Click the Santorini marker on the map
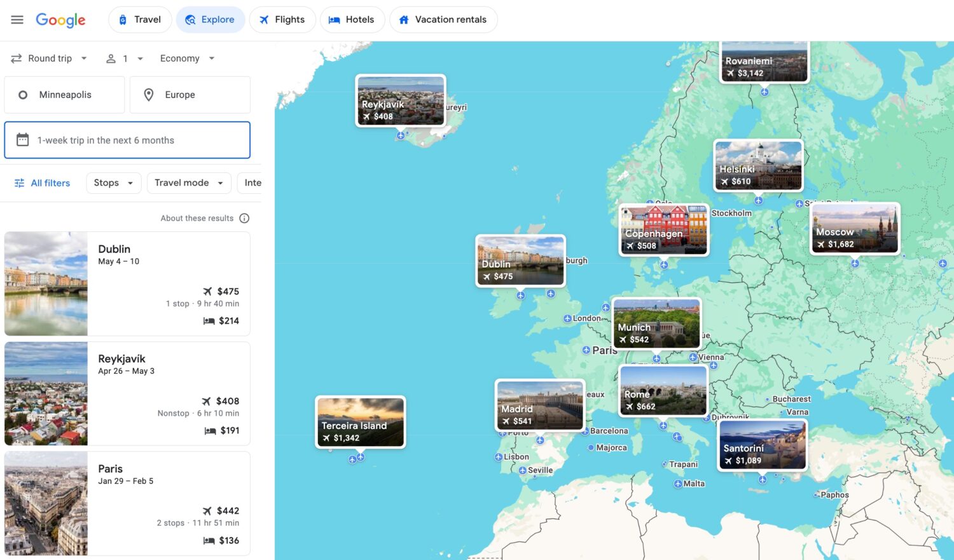Image resolution: width=954 pixels, height=560 pixels. [x=761, y=445]
